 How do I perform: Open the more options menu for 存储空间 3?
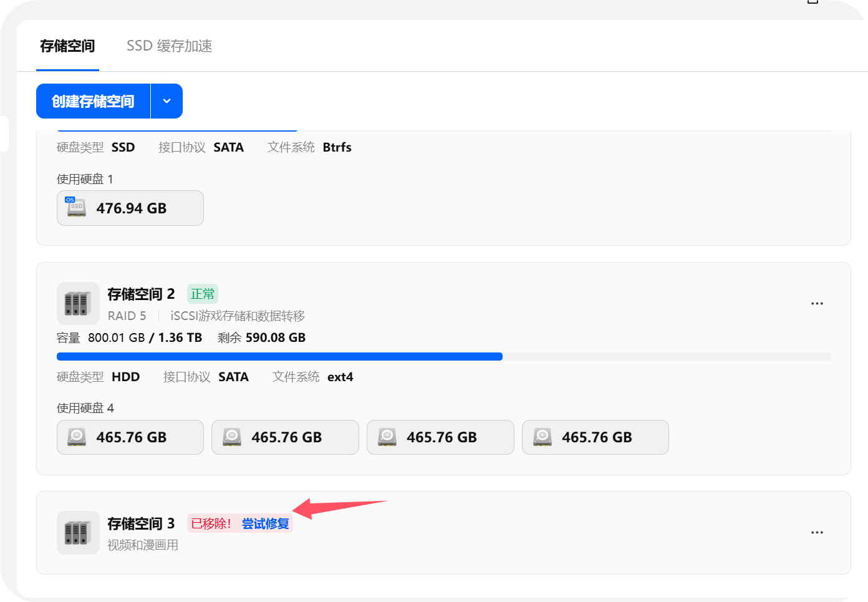[817, 533]
